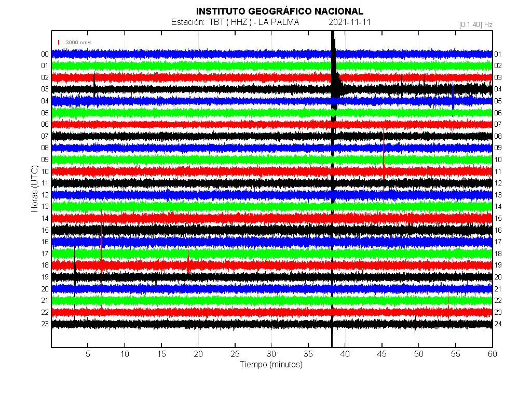Click the Tiempo (minutos) axis label
Screen dimensions: 532x399
[271, 364]
